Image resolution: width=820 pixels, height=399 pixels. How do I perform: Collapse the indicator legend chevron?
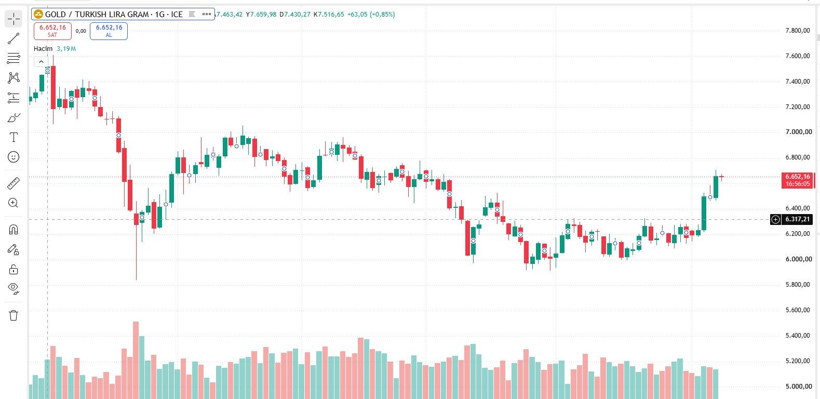(x=41, y=62)
